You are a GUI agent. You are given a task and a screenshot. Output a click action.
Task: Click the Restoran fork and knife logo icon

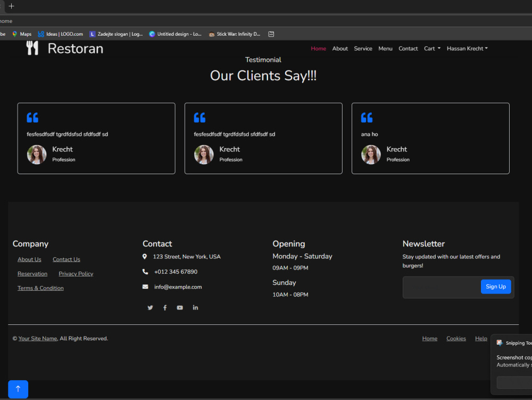(32, 48)
